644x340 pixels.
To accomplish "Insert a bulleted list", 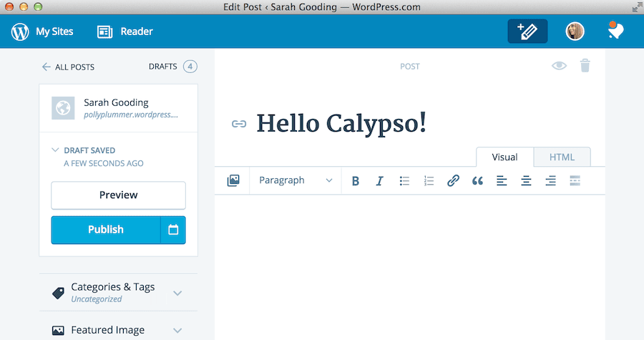I will click(x=404, y=180).
